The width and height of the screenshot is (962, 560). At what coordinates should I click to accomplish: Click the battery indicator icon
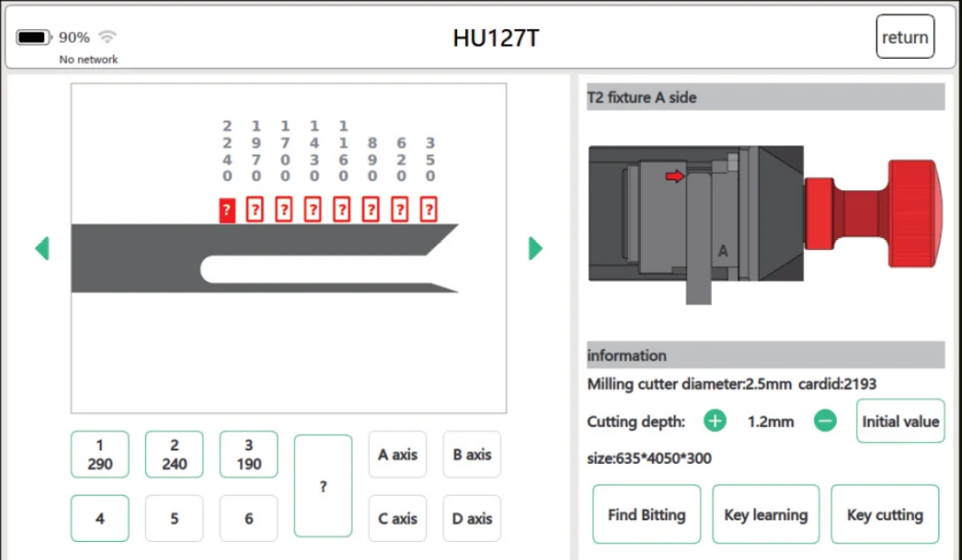(x=34, y=37)
